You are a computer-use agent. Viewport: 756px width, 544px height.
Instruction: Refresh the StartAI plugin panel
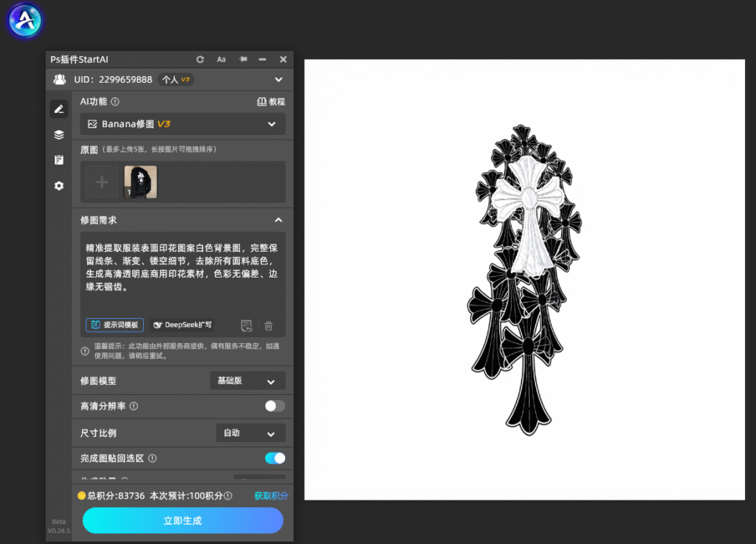tap(200, 59)
